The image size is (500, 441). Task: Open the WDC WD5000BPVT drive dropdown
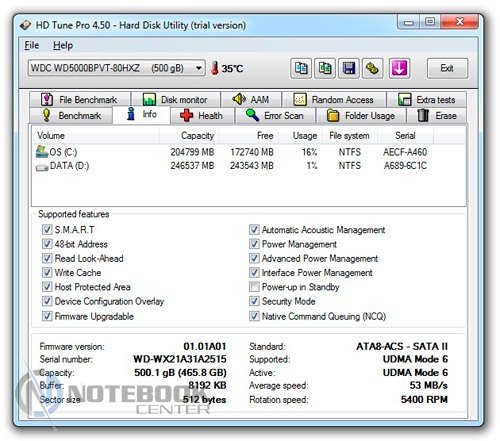[x=117, y=68]
